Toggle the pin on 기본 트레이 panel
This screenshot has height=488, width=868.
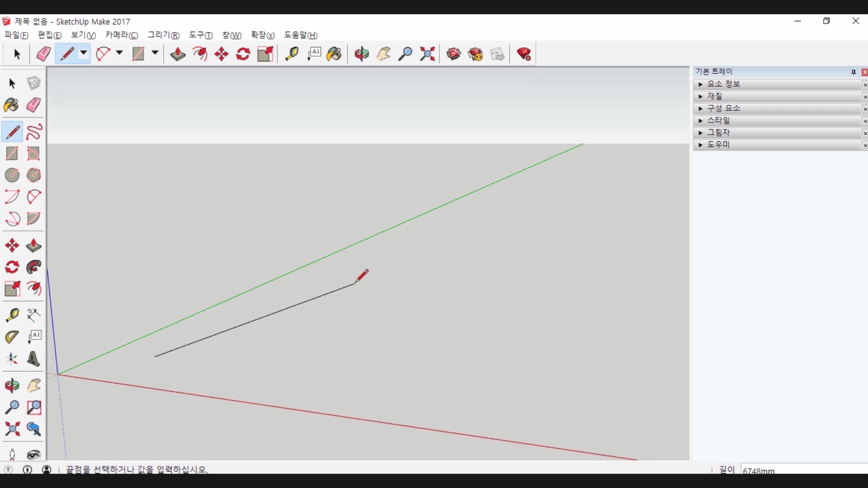pyautogui.click(x=854, y=72)
